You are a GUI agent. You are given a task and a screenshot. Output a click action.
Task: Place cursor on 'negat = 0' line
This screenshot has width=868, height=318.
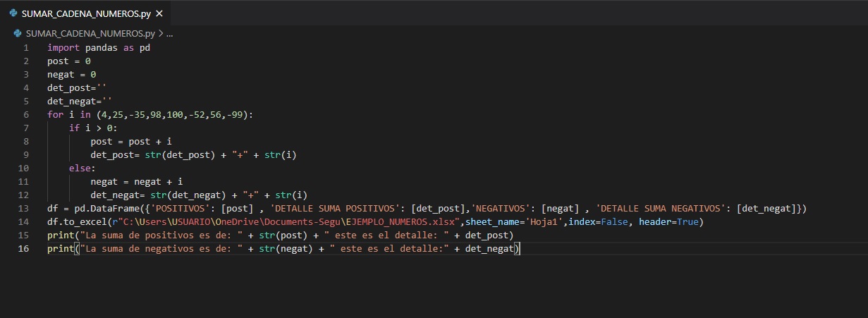click(72, 75)
